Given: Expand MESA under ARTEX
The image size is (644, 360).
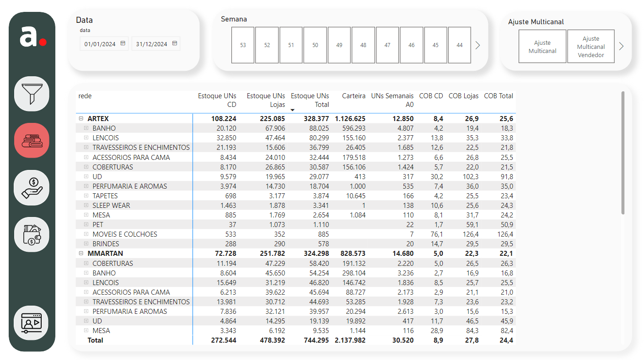Looking at the screenshot, I should click(86, 215).
